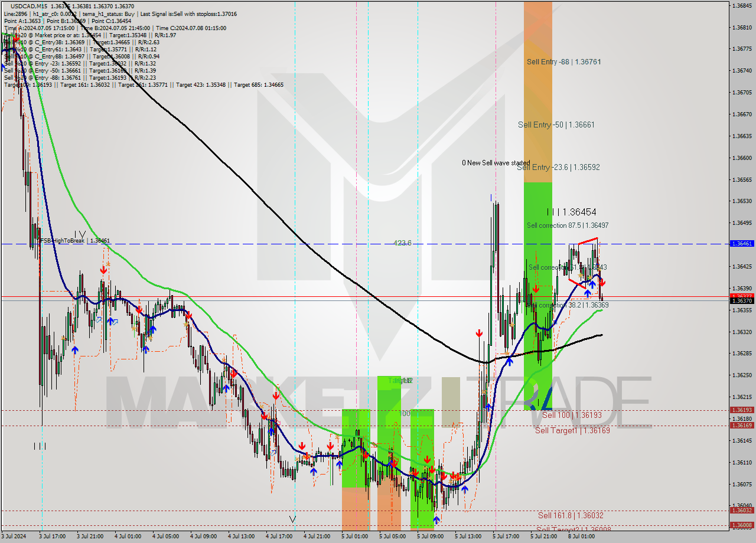Image resolution: width=756 pixels, height=543 pixels.
Task: Click the 'Sell Entry -23.6 | 1.36592' label
Action: [558, 167]
